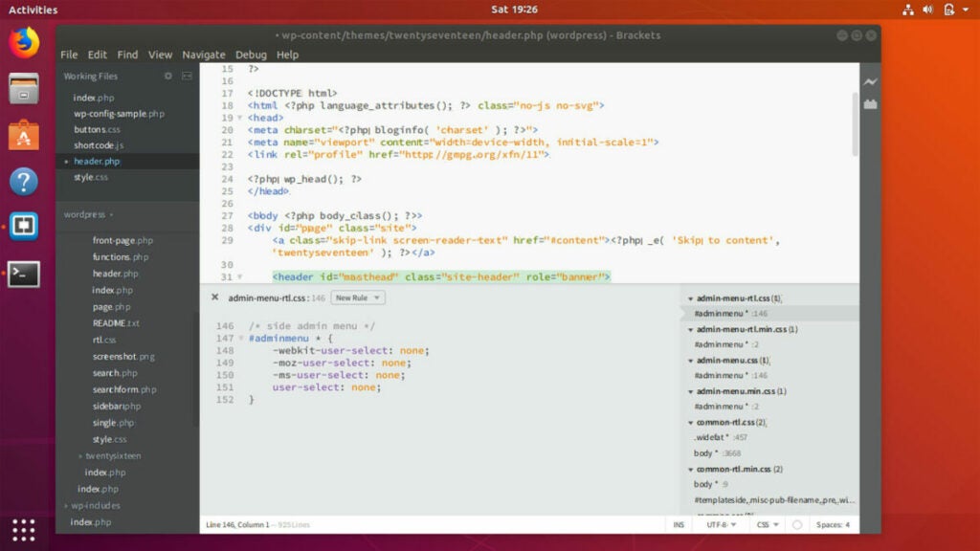Open the CSS language mode dropdown

(763, 524)
